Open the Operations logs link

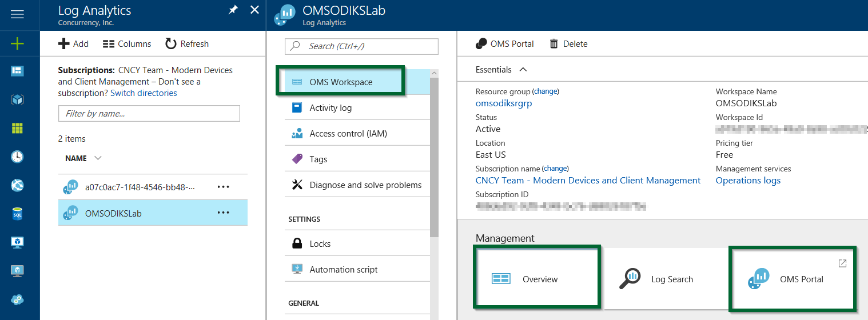pyautogui.click(x=748, y=181)
